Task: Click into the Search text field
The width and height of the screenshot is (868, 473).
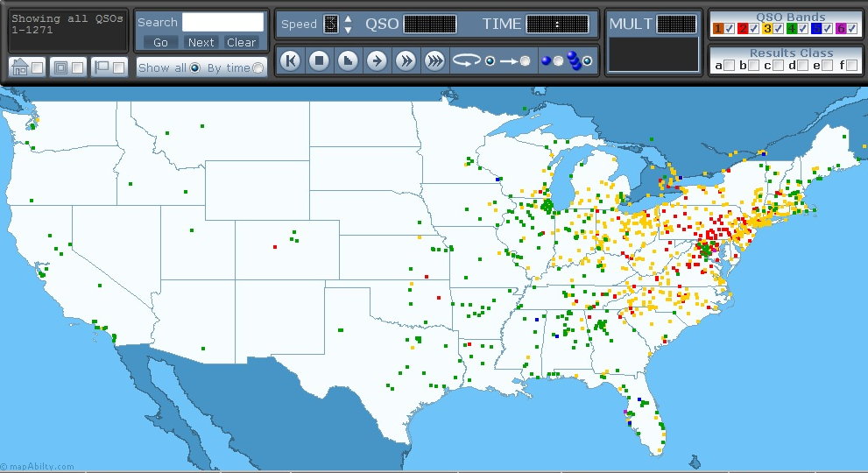Action: [222, 22]
